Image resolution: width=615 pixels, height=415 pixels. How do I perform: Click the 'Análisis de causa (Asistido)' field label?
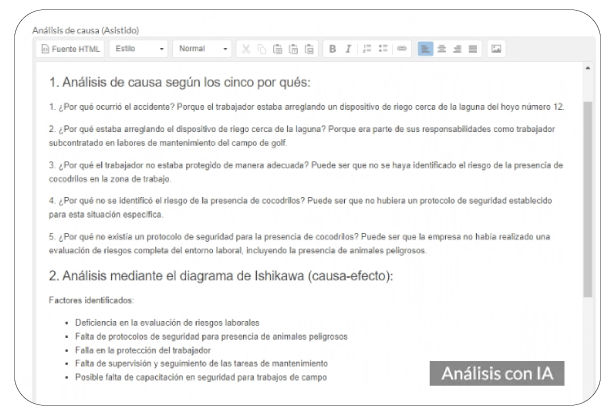86,30
